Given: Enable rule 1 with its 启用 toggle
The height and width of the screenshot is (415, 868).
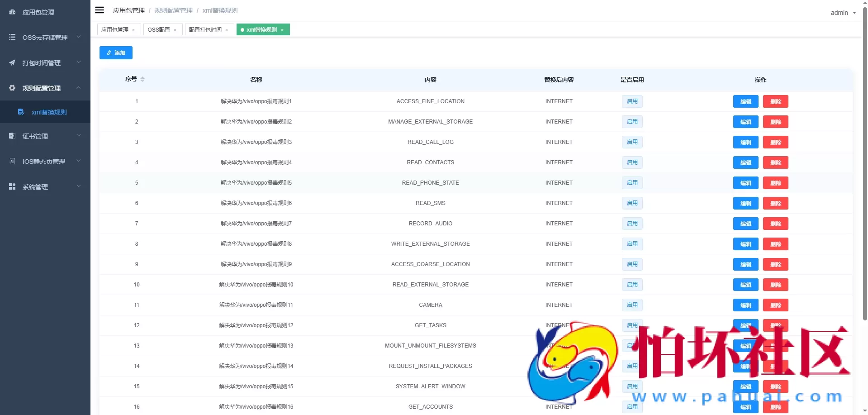Looking at the screenshot, I should [632, 101].
